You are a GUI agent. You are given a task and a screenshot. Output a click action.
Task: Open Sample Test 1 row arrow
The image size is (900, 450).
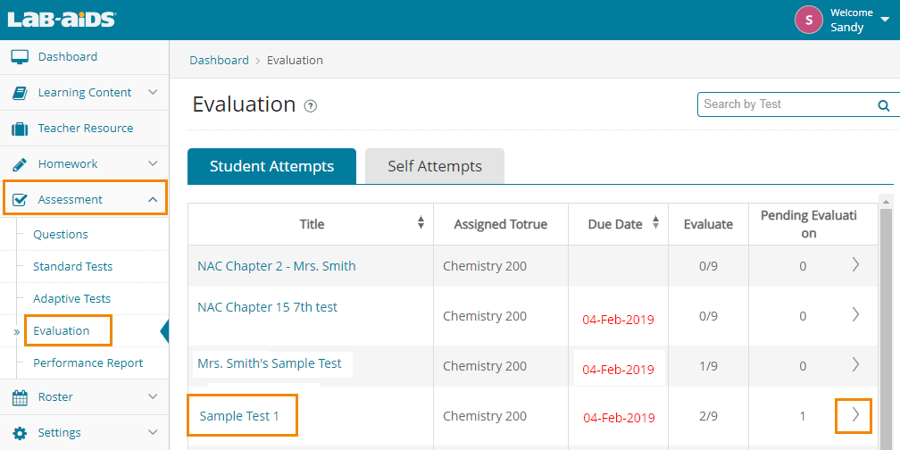pos(854,415)
